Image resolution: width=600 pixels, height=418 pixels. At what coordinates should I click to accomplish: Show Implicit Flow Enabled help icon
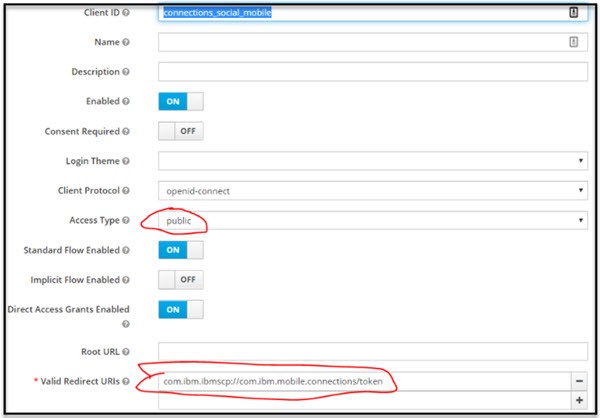[126, 280]
